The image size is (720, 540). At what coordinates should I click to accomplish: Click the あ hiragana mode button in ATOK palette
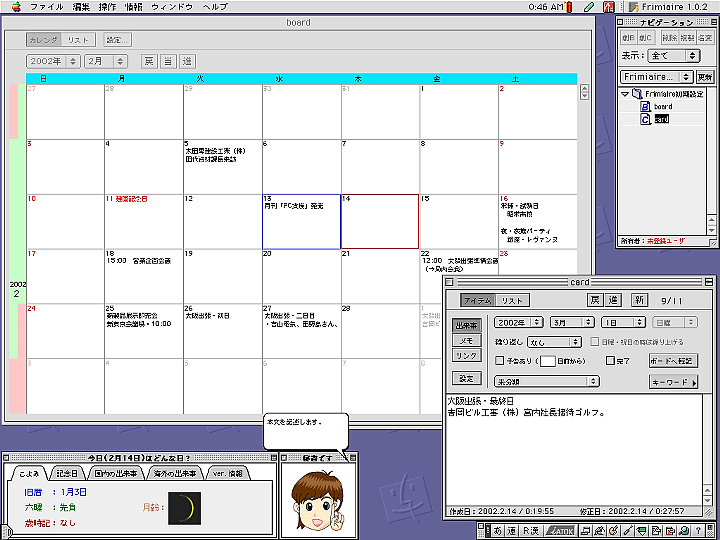pos(498,531)
